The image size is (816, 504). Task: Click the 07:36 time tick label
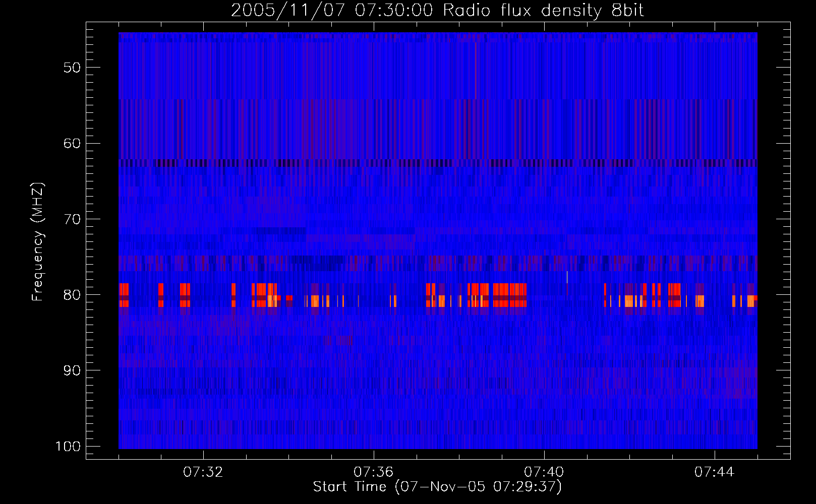(x=374, y=472)
